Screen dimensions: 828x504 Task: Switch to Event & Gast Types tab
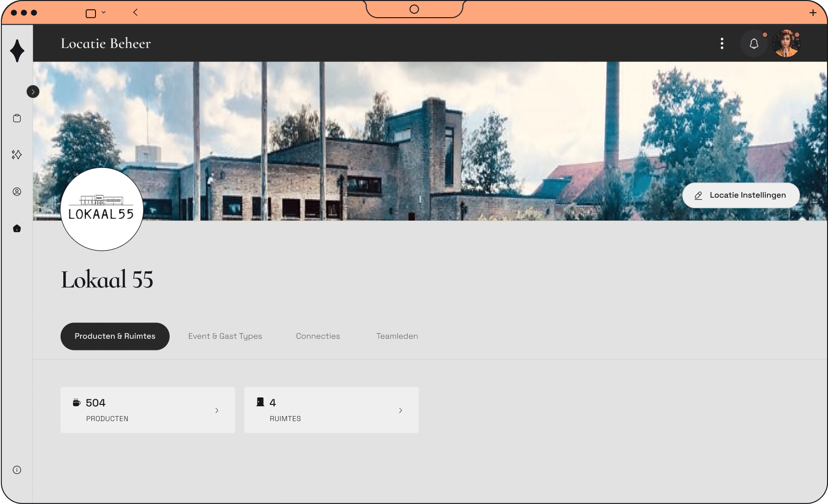coord(225,336)
